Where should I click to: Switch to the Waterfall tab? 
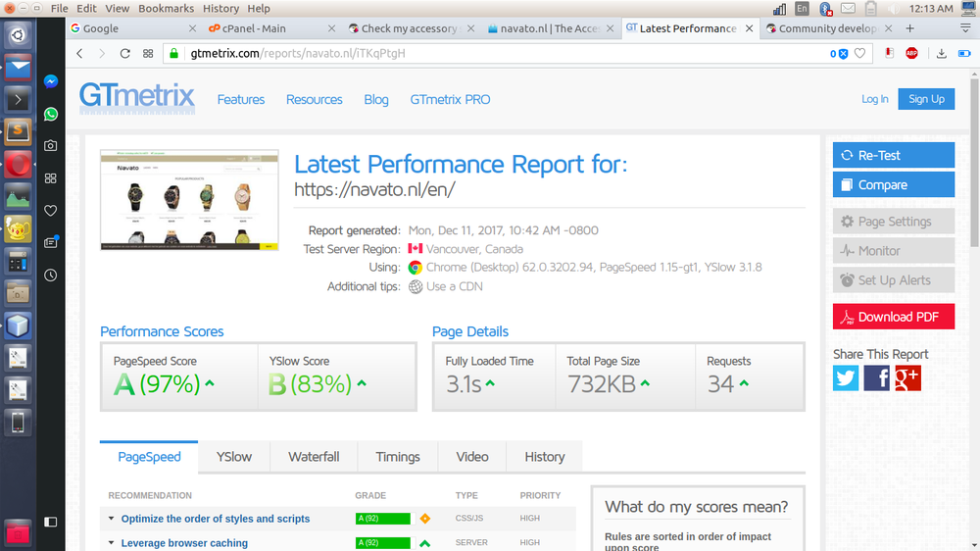(x=314, y=457)
